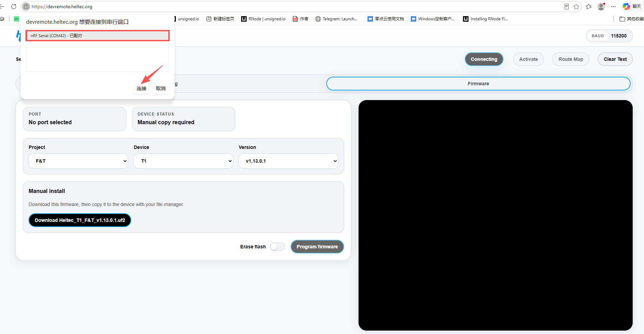The width and height of the screenshot is (644, 334).
Task: Open the favorites list icon
Action: 589,7
